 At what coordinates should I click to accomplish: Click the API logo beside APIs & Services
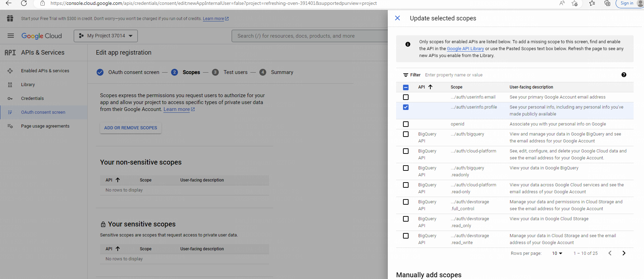tap(10, 53)
